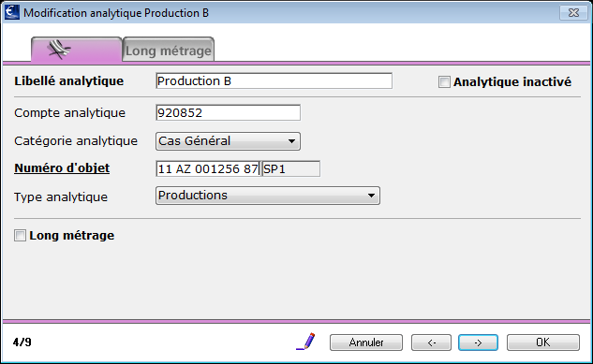The height and width of the screenshot is (364, 593).
Task: Click the pencil edit icon
Action: click(x=305, y=342)
